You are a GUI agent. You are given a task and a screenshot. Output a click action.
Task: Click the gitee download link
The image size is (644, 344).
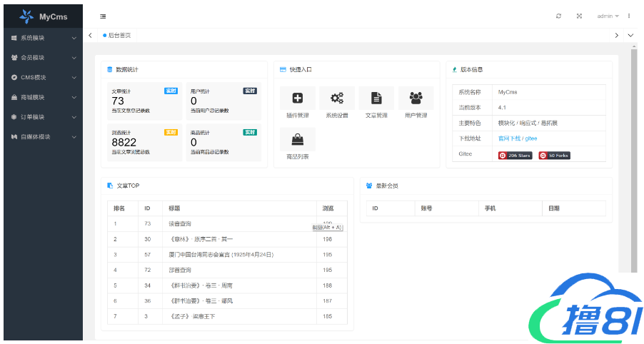click(531, 138)
